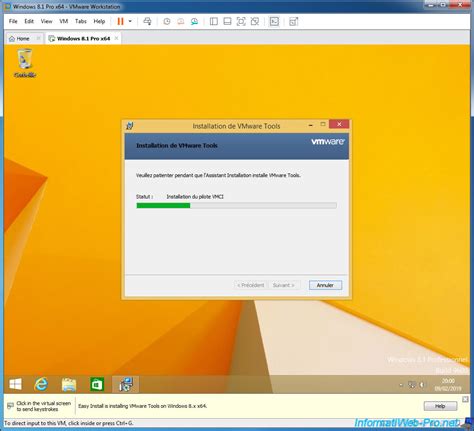The height and width of the screenshot is (431, 474).
Task: Click the keystrokes hint monitor icon
Action: [10, 406]
